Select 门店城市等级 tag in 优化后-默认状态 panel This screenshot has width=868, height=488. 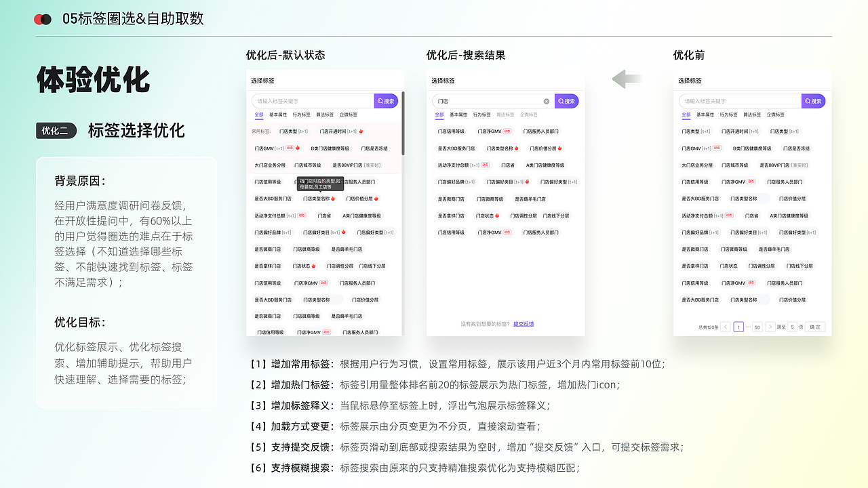click(x=308, y=165)
